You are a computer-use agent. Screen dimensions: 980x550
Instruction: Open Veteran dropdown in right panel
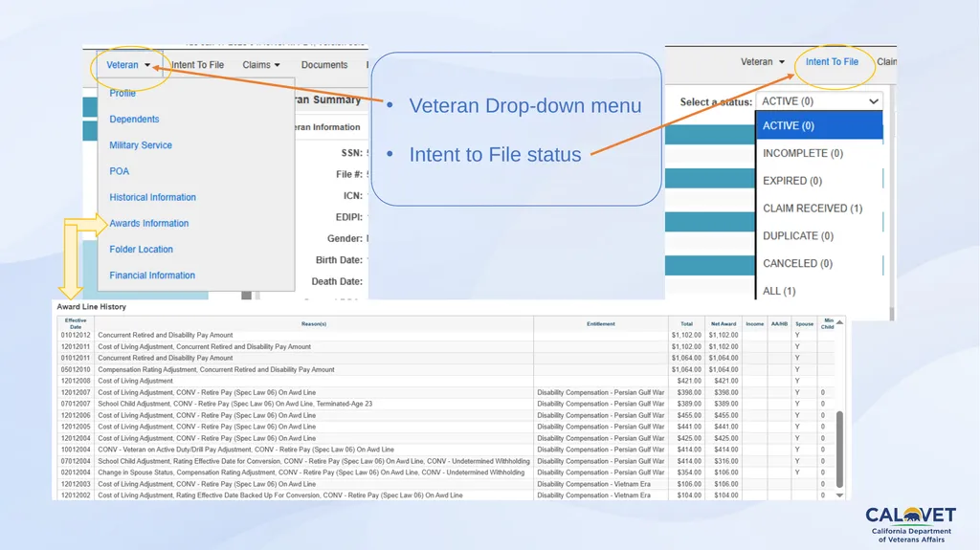tap(763, 62)
